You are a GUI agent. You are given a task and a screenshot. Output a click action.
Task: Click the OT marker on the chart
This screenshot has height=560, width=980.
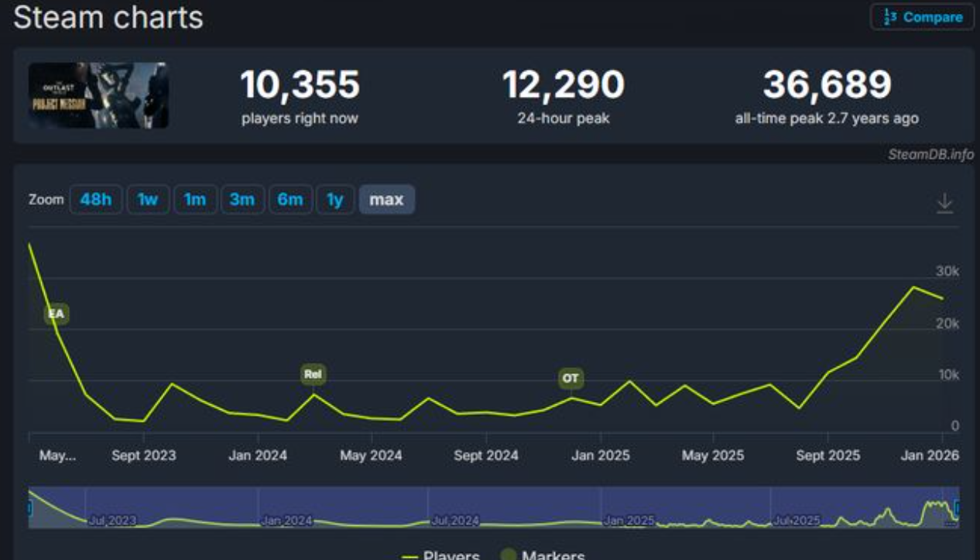571,379
